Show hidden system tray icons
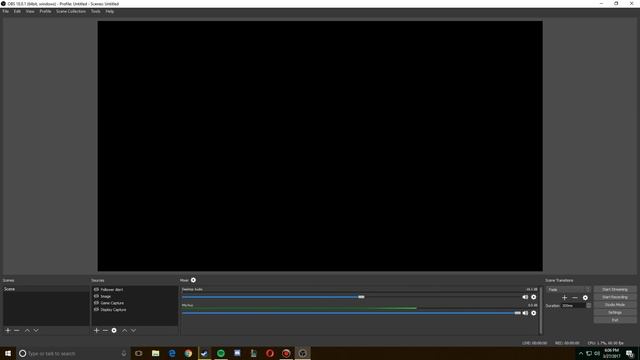Screen dimensions: 640x360 click(581, 353)
